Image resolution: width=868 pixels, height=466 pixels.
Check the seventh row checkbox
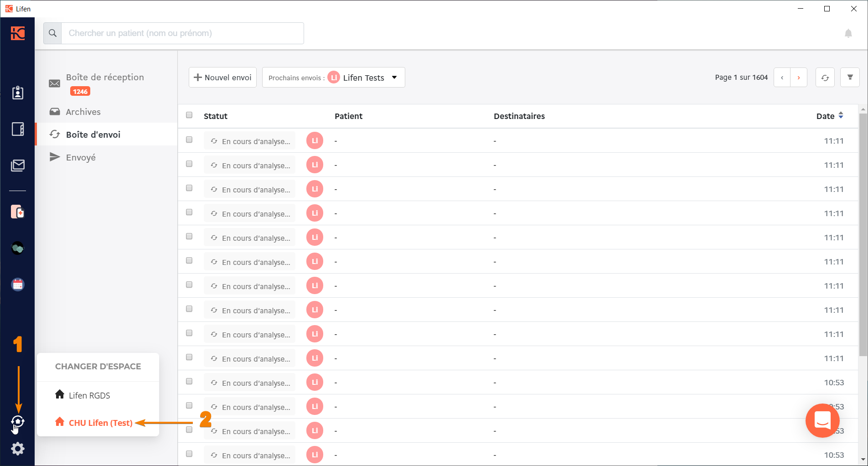pyautogui.click(x=189, y=285)
